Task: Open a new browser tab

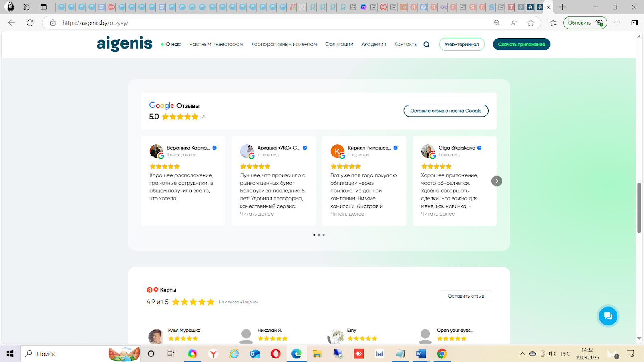Action: point(562,7)
